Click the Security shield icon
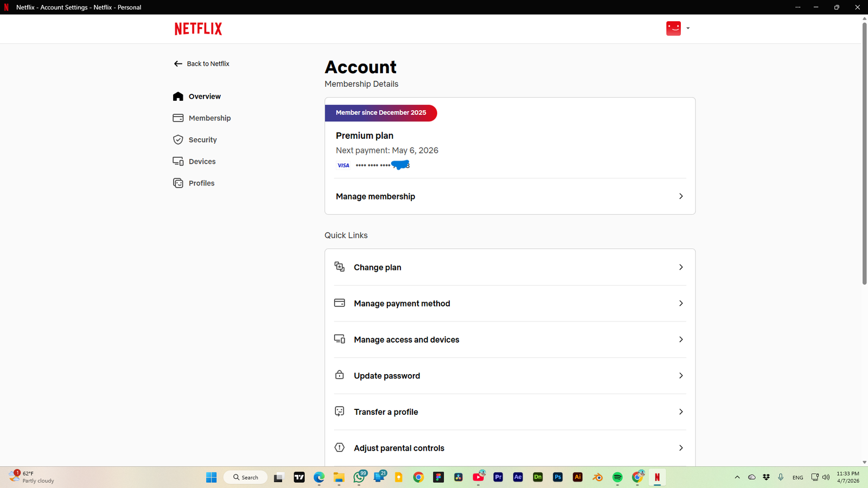This screenshot has height=488, width=868. pyautogui.click(x=178, y=140)
